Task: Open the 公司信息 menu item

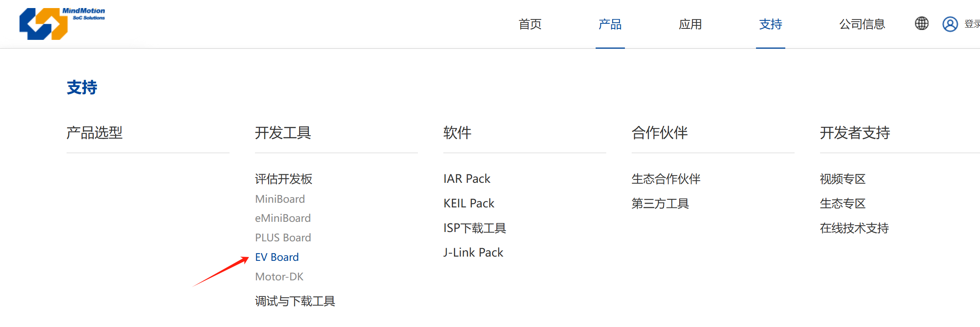Action: click(x=862, y=24)
